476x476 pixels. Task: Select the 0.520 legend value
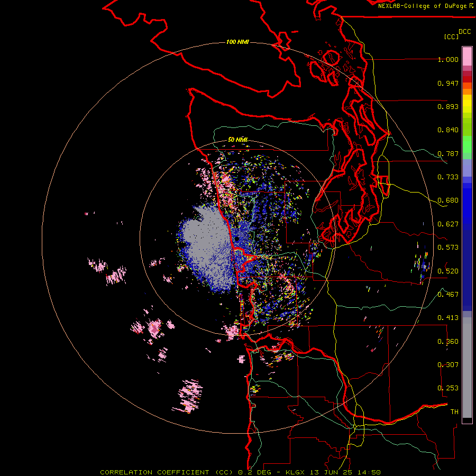tap(448, 271)
